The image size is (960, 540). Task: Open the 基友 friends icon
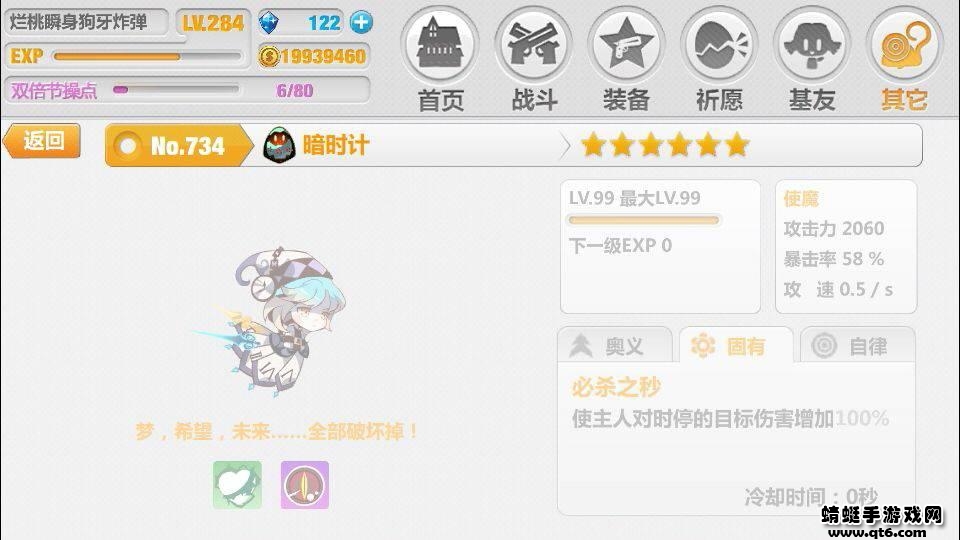click(812, 44)
